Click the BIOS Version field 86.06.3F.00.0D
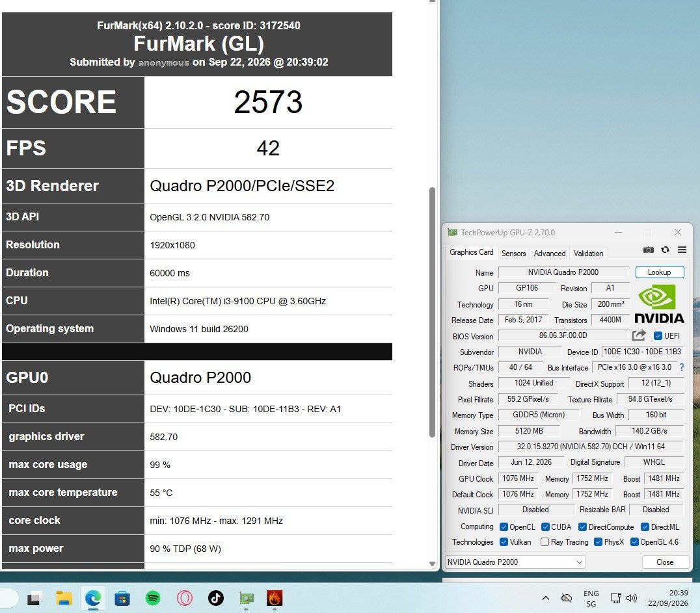The image size is (700, 613). coord(563,335)
